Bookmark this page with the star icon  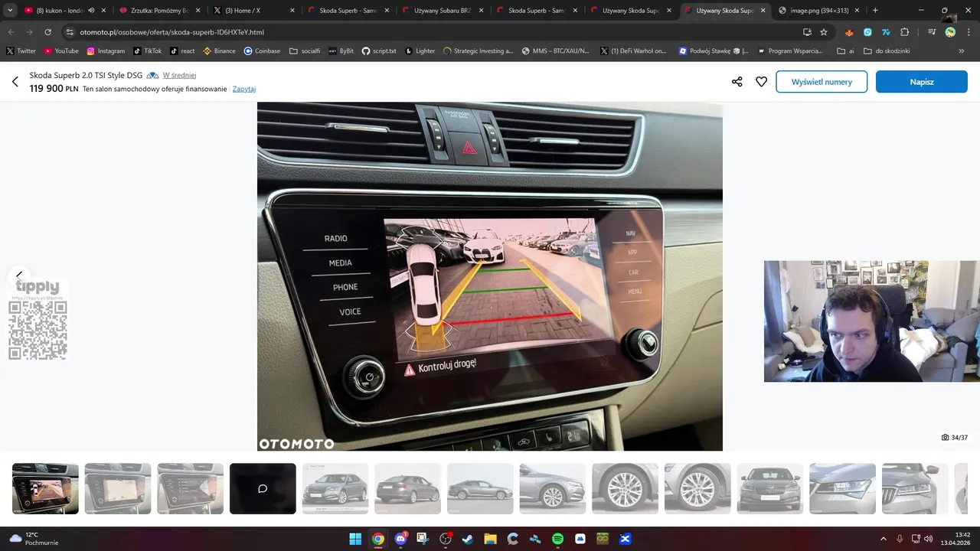[x=824, y=32]
